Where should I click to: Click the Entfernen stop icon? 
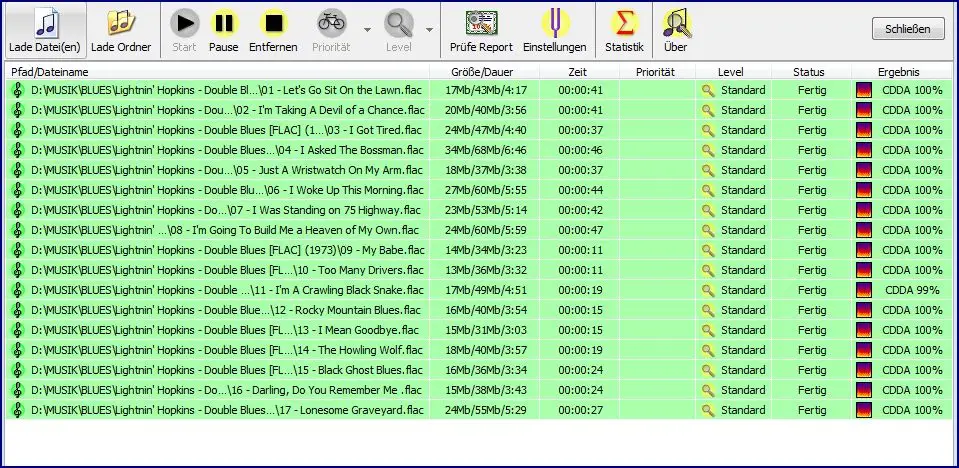[273, 23]
